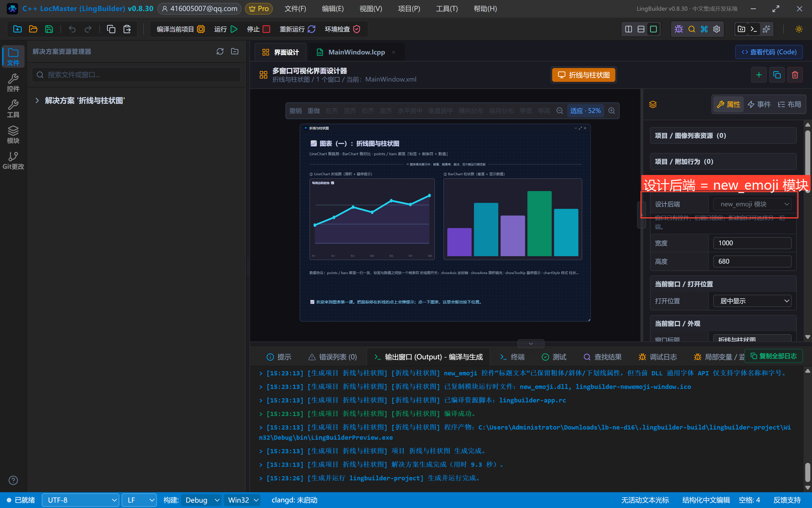
Task: Click the AI sparkle icon in the top toolbar
Action: [x=766, y=29]
